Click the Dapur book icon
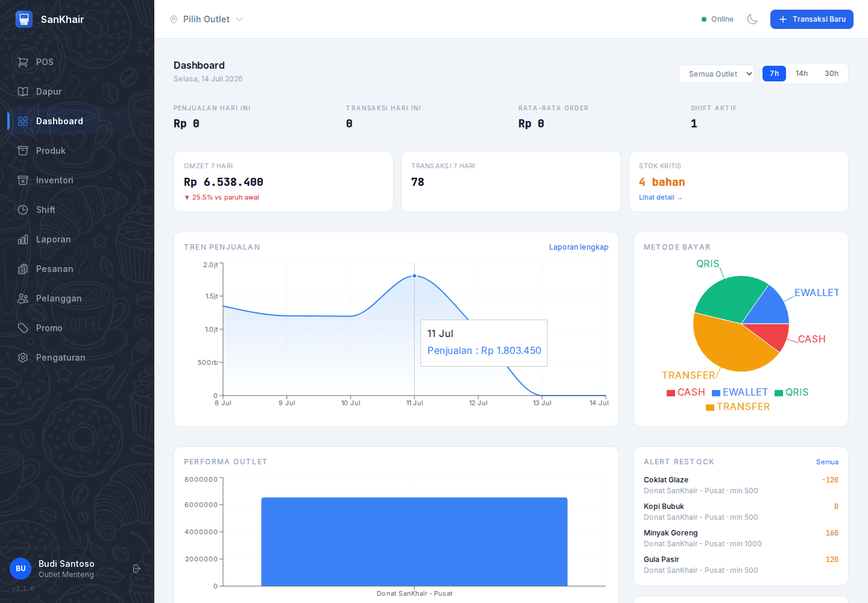 pyautogui.click(x=23, y=92)
